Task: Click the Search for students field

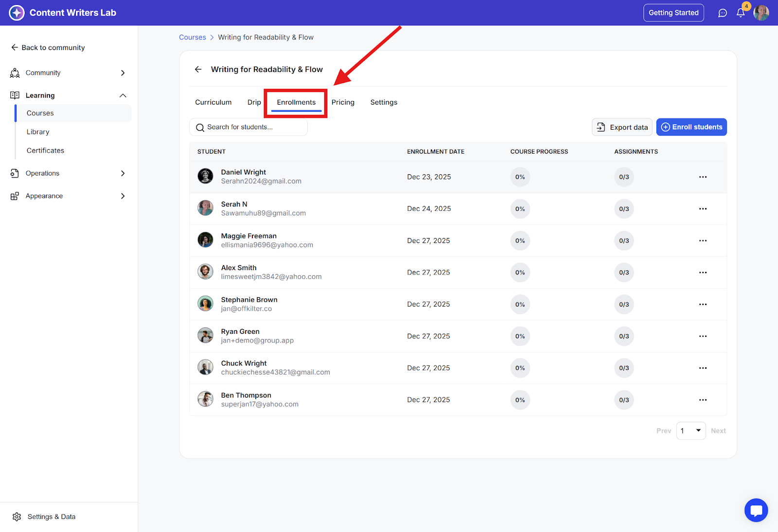Action: tap(248, 127)
